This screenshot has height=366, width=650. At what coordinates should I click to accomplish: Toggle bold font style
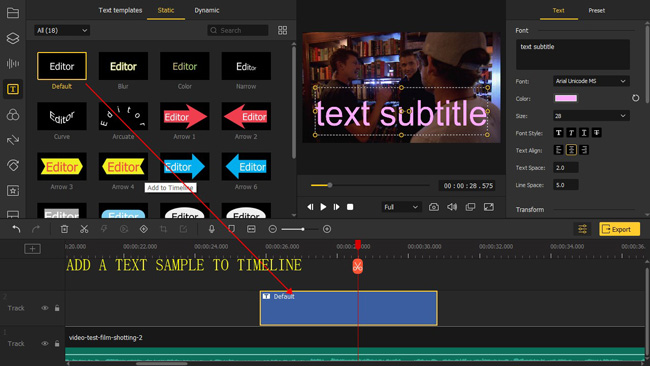pos(558,133)
